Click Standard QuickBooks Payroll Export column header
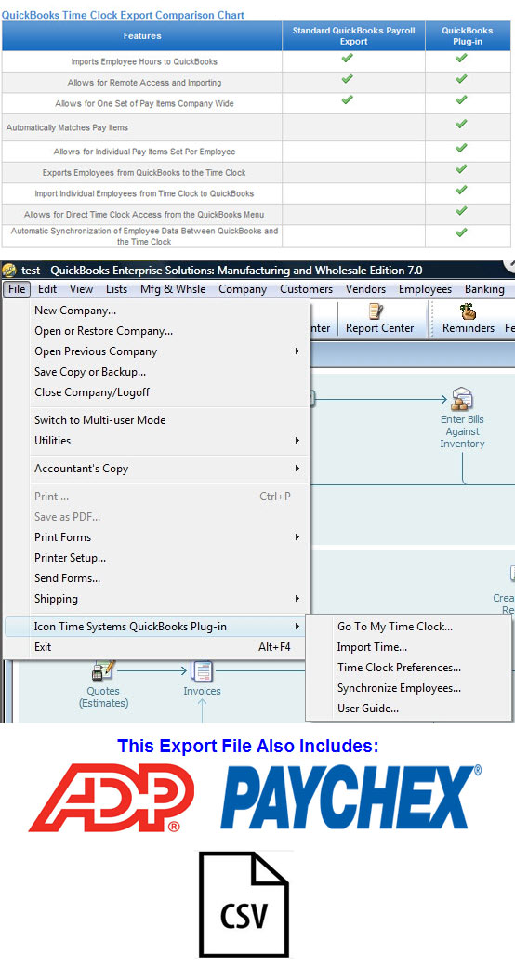This screenshot has height=980, width=515. pos(354,36)
